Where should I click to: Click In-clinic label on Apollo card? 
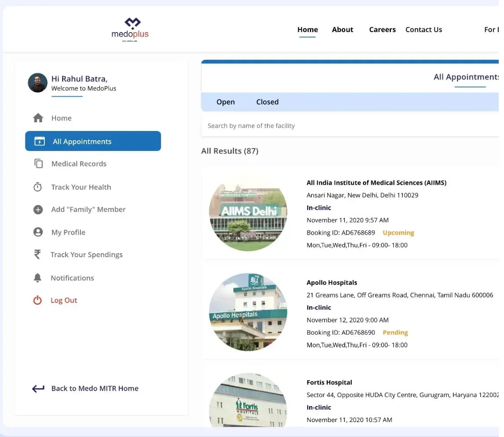pos(319,307)
